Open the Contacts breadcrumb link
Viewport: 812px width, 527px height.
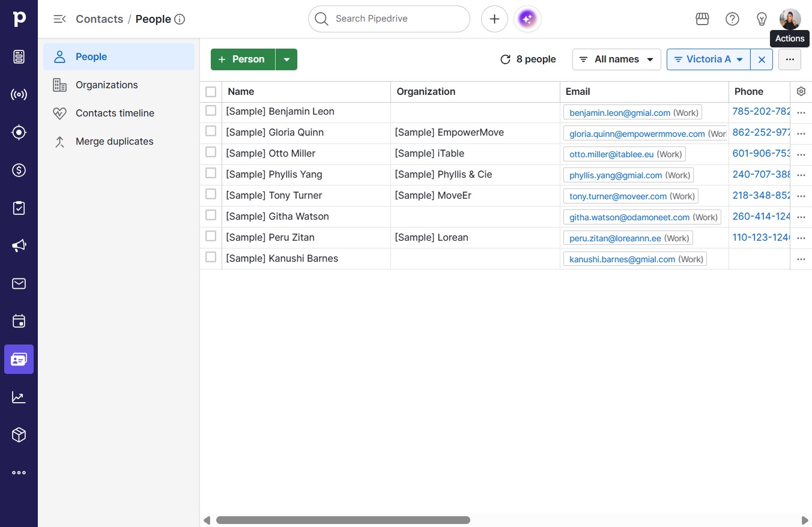99,19
